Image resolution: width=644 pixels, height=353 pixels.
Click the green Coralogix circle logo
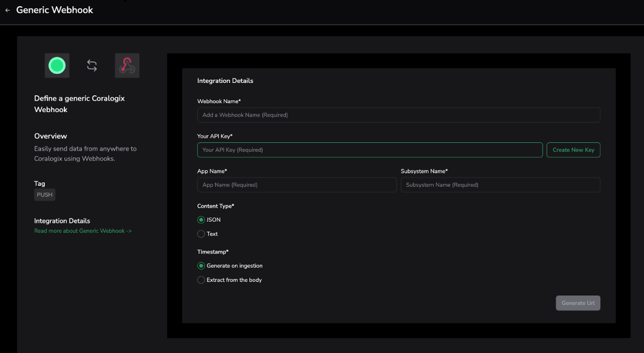pos(57,66)
